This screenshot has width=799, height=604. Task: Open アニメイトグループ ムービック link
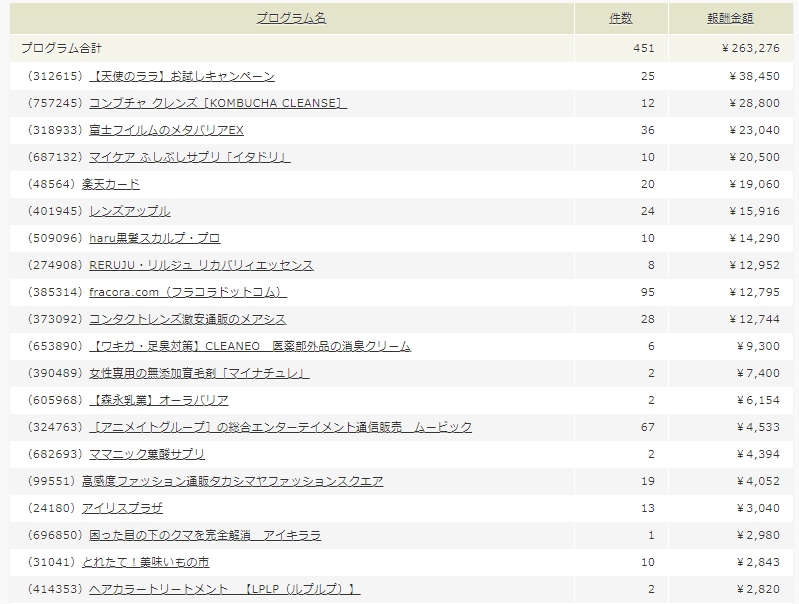[280, 428]
